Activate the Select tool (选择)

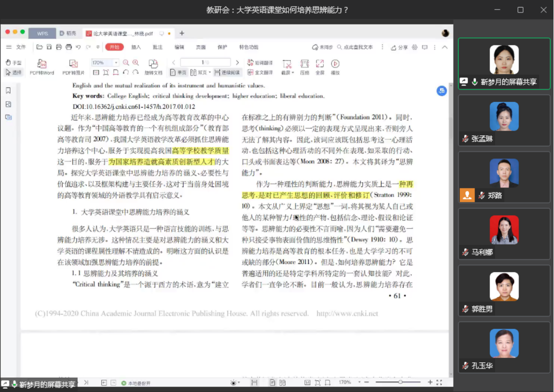coord(13,72)
